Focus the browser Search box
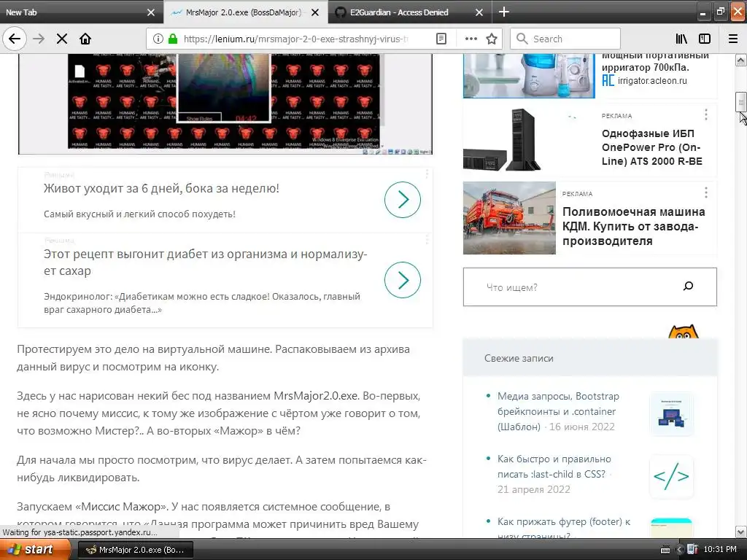 [x=565, y=39]
